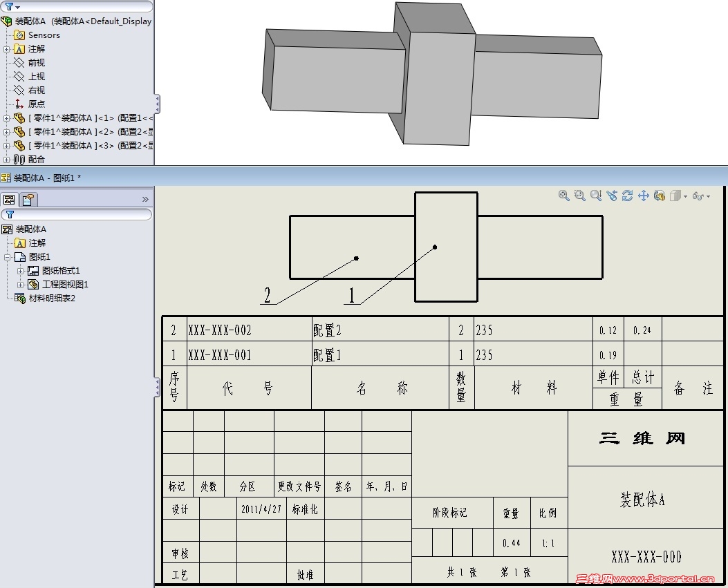Click the 0.44 weight value
728x588 pixels.
(x=511, y=543)
